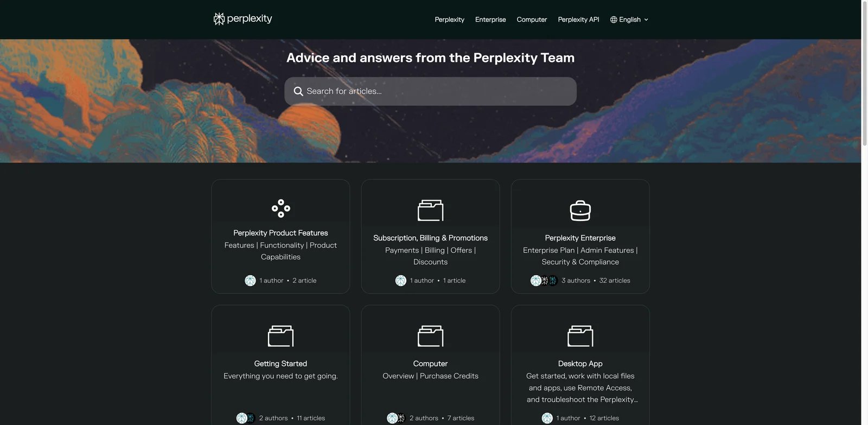Viewport: 868px width, 425px height.
Task: Click author avatars in Perplexity Enterprise card
Action: [x=544, y=281]
